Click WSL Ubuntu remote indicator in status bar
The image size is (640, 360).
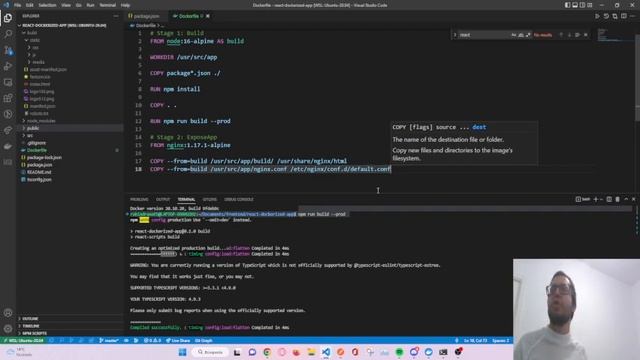(x=23, y=340)
